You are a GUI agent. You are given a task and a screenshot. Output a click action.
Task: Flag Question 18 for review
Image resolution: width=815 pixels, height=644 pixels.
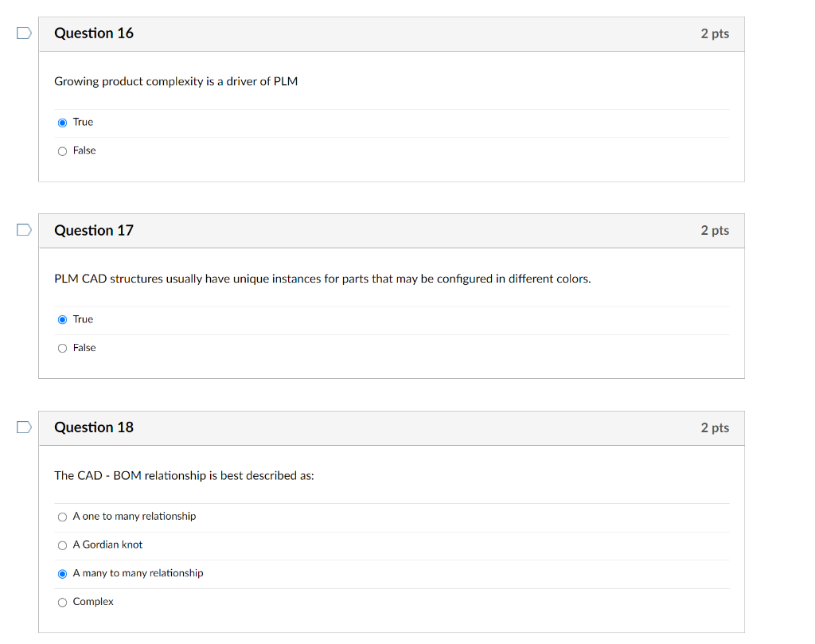pos(23,427)
